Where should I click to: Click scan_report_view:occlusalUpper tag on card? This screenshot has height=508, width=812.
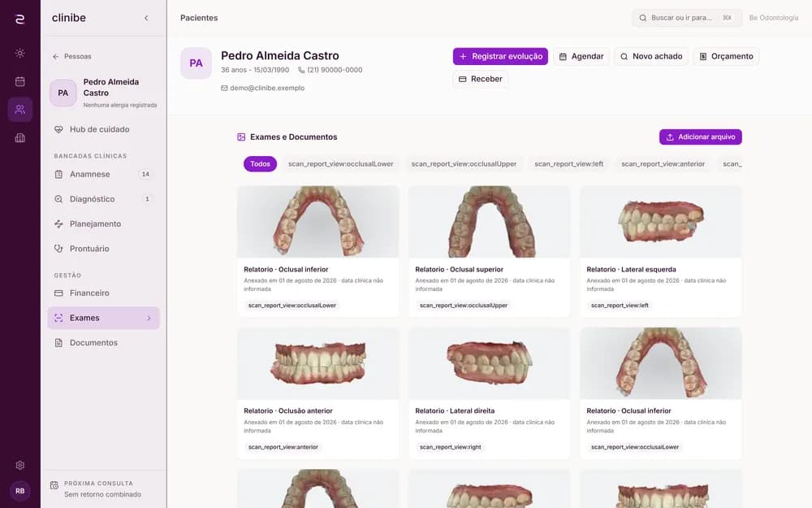464,306
